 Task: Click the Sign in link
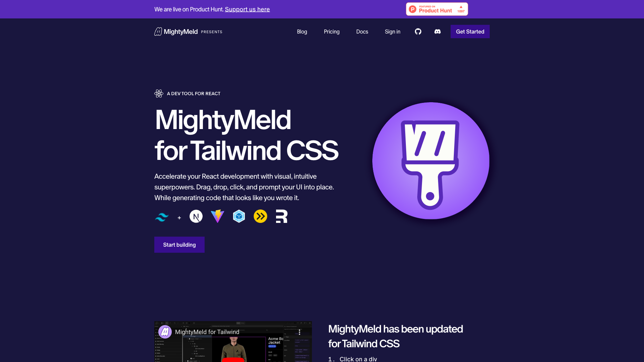pos(392,32)
